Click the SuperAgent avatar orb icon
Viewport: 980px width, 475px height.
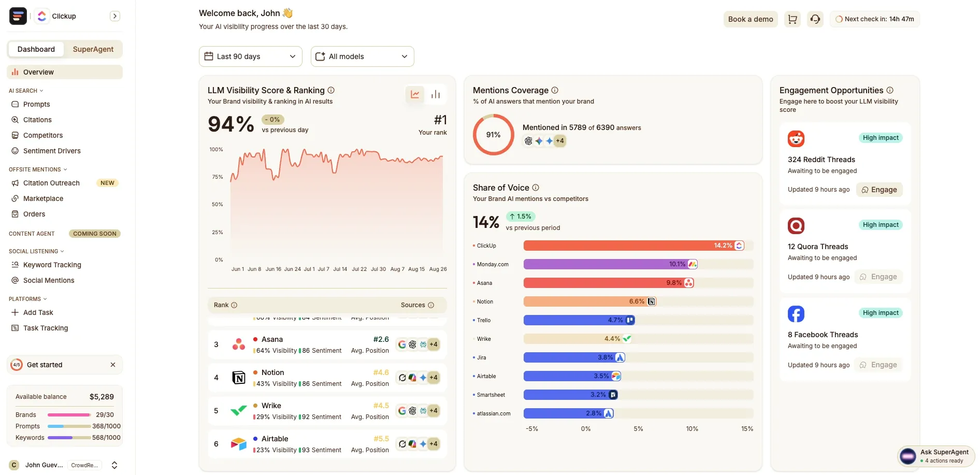pos(908,456)
